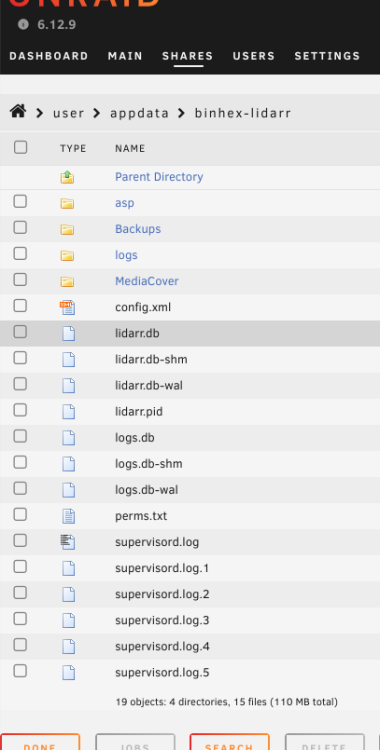The image size is (380, 750).
Task: Click the logs.db-shm file name
Action: click(x=149, y=463)
